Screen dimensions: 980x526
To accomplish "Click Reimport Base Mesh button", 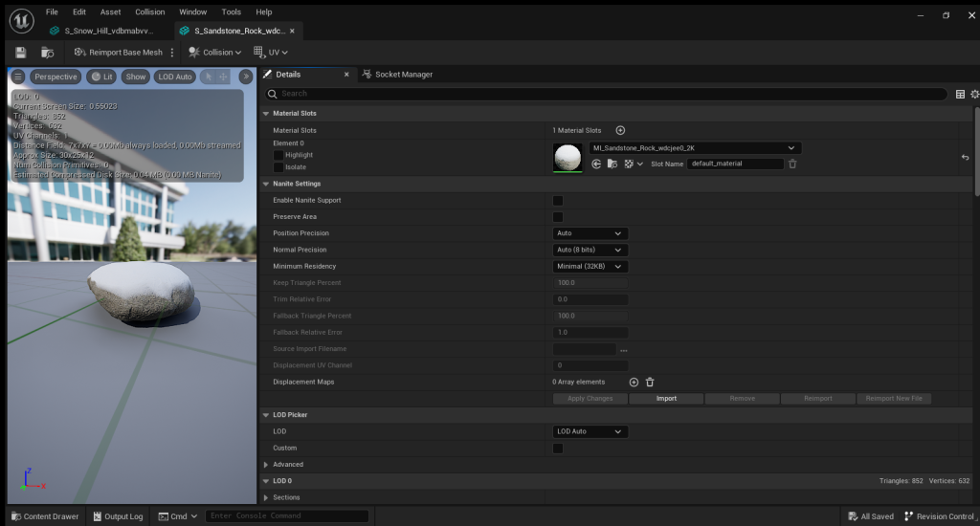I will click(118, 53).
